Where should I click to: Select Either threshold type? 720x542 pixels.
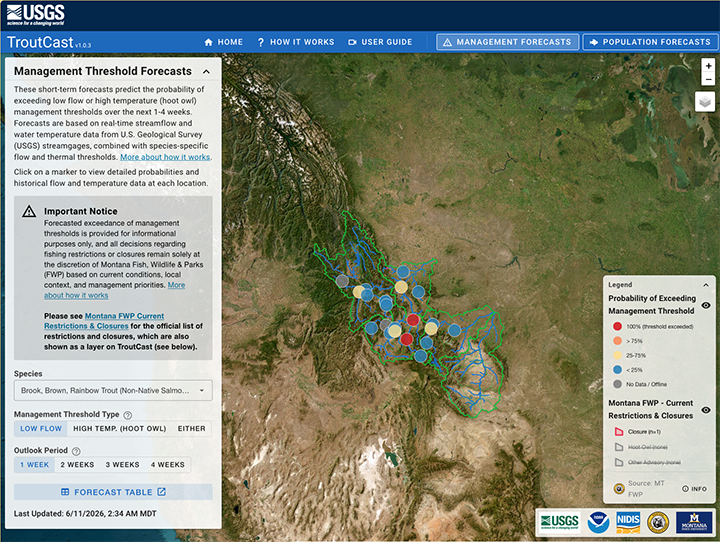click(191, 429)
